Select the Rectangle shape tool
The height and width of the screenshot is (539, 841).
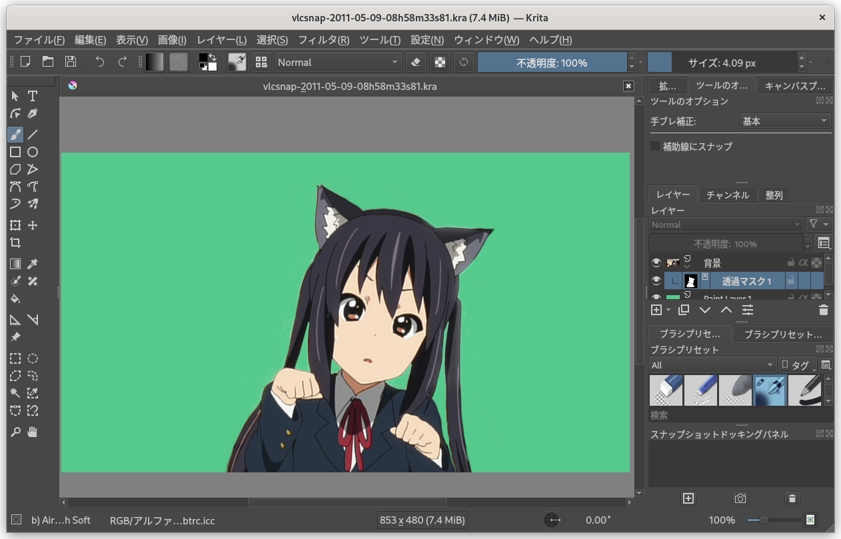(x=16, y=152)
